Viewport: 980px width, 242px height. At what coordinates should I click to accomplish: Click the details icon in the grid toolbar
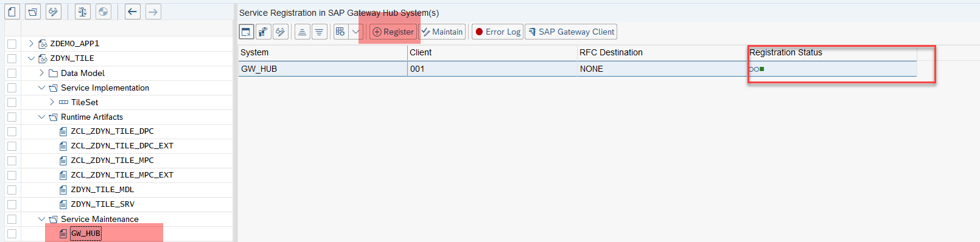[263, 32]
